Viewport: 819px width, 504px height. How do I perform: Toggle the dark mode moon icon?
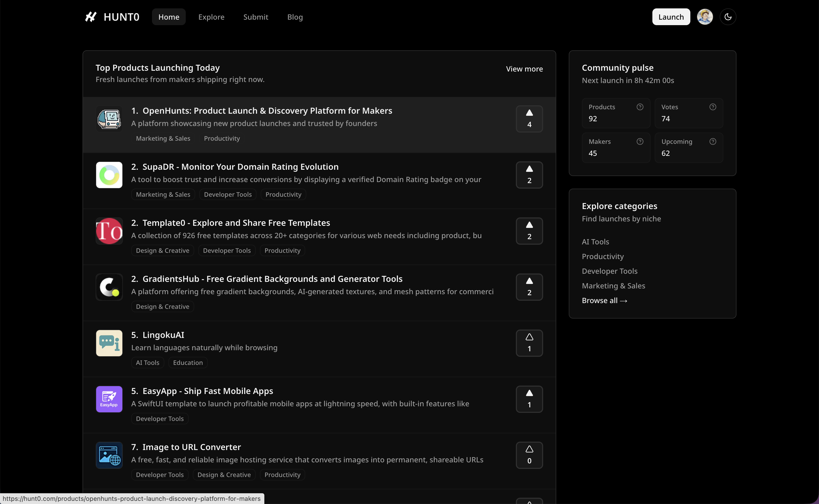728,17
